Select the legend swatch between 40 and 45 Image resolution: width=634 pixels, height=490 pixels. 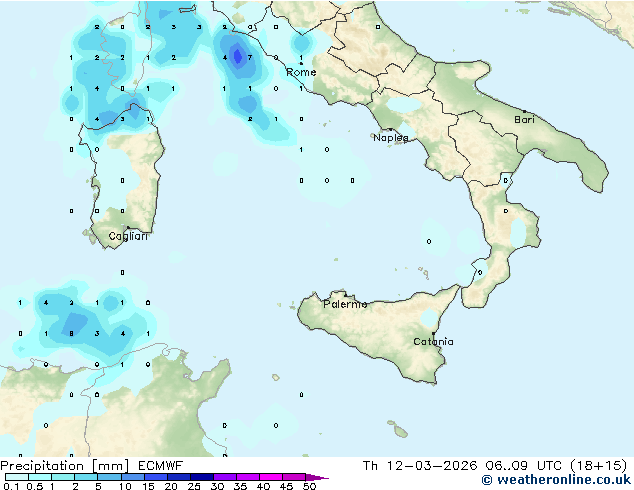tap(271, 477)
